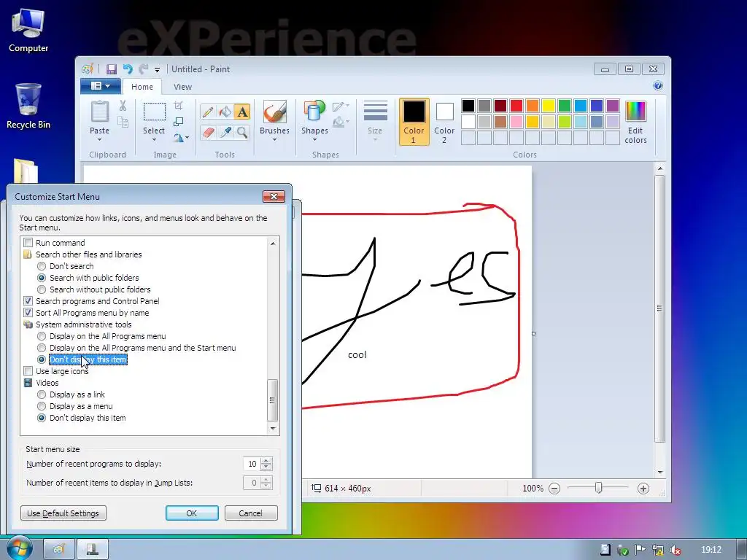The image size is (747, 560).
Task: Click the Resize icon in Image group
Action: pyautogui.click(x=178, y=122)
